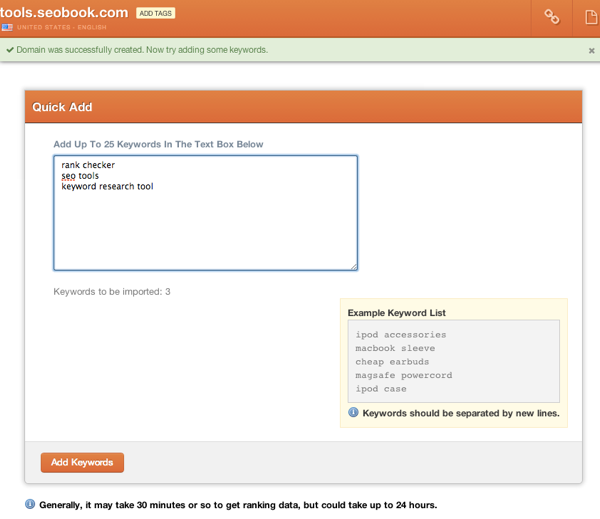Click 'macbook sleeve' example keyword

coord(395,348)
